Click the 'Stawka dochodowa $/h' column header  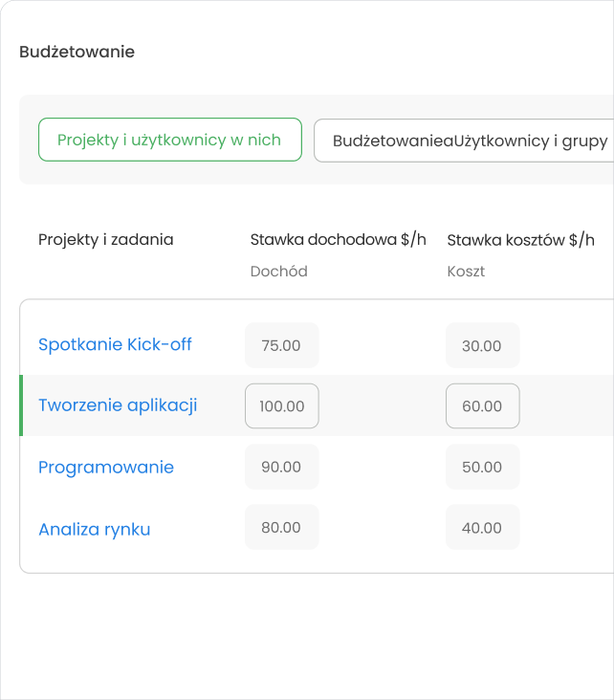click(338, 240)
